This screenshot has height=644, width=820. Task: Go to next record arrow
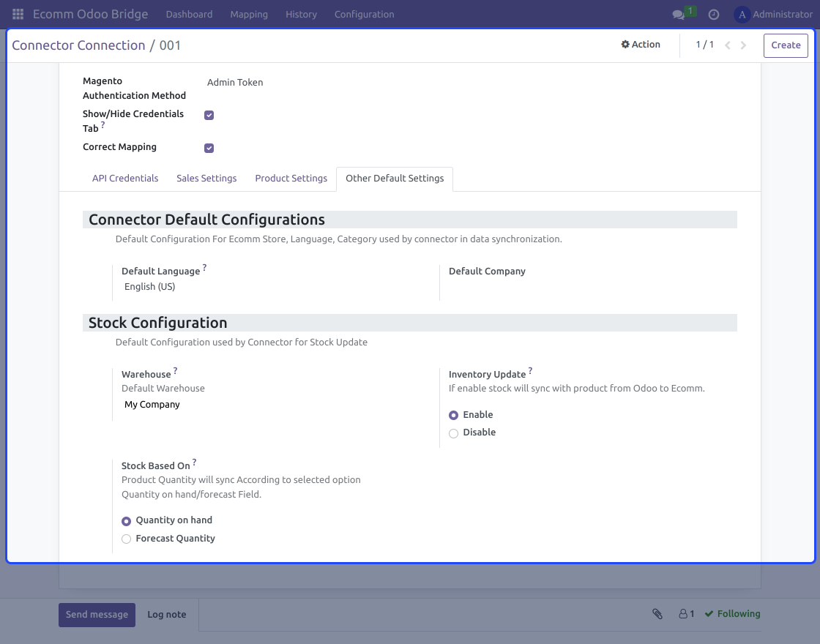point(743,45)
